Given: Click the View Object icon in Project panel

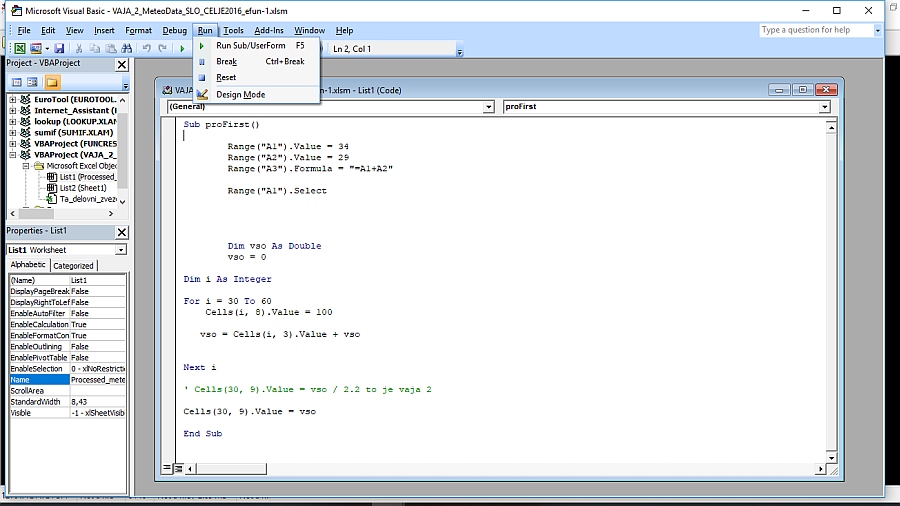Looking at the screenshot, I should (32, 82).
